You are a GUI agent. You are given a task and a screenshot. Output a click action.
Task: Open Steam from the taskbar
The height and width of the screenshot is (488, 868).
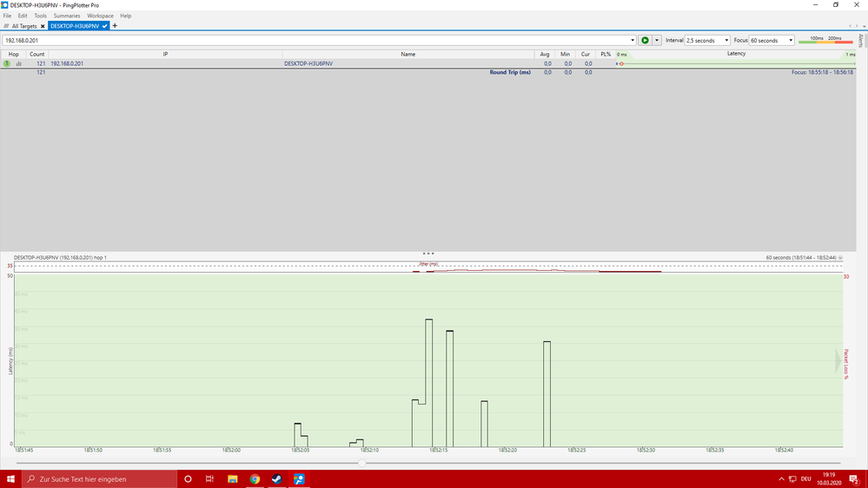(277, 478)
